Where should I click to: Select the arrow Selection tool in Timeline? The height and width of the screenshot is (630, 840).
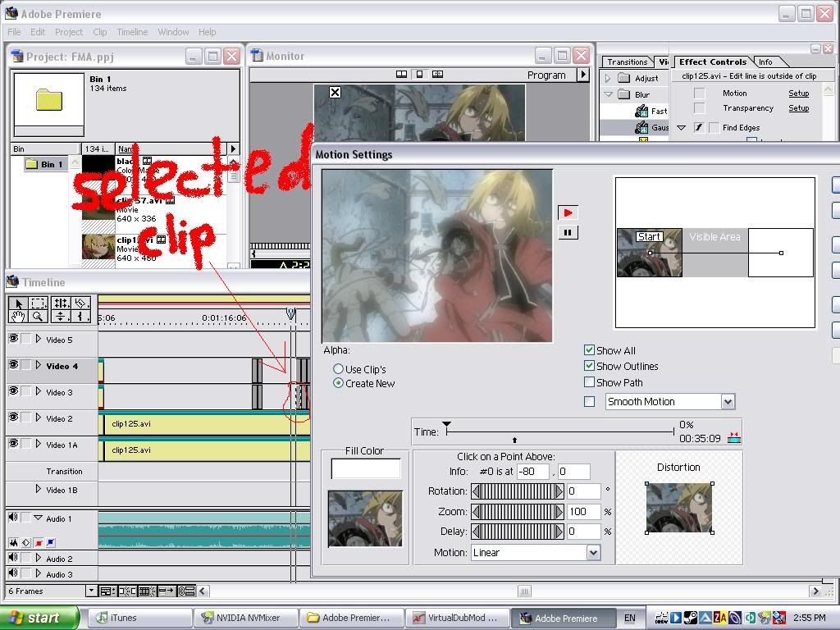pyautogui.click(x=17, y=304)
